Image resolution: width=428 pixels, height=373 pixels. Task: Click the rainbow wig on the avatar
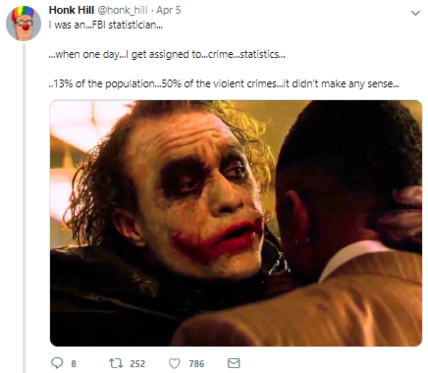point(23,13)
